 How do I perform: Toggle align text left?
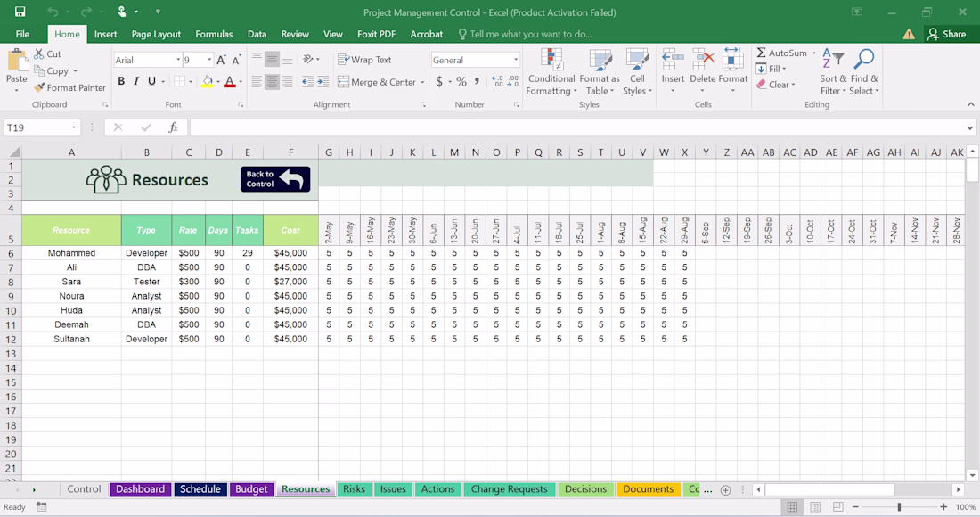point(257,81)
